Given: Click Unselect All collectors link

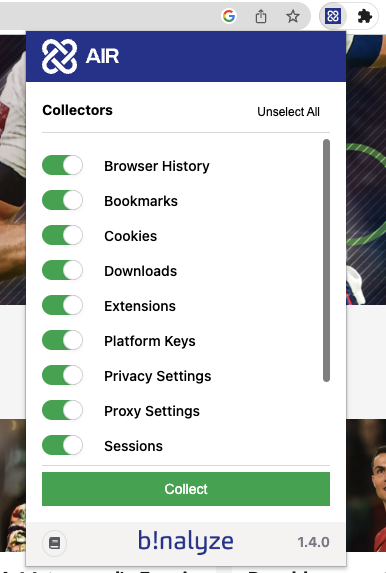Looking at the screenshot, I should pyautogui.click(x=288, y=111).
